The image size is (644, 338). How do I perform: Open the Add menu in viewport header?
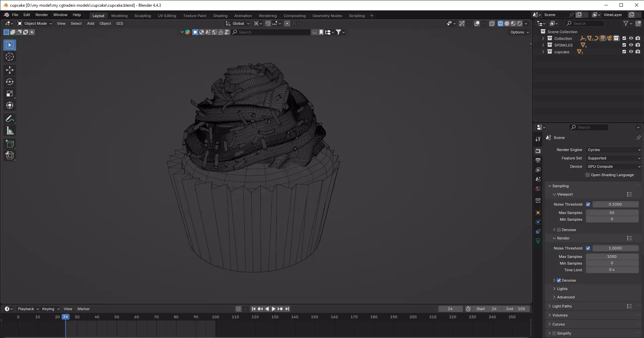91,23
